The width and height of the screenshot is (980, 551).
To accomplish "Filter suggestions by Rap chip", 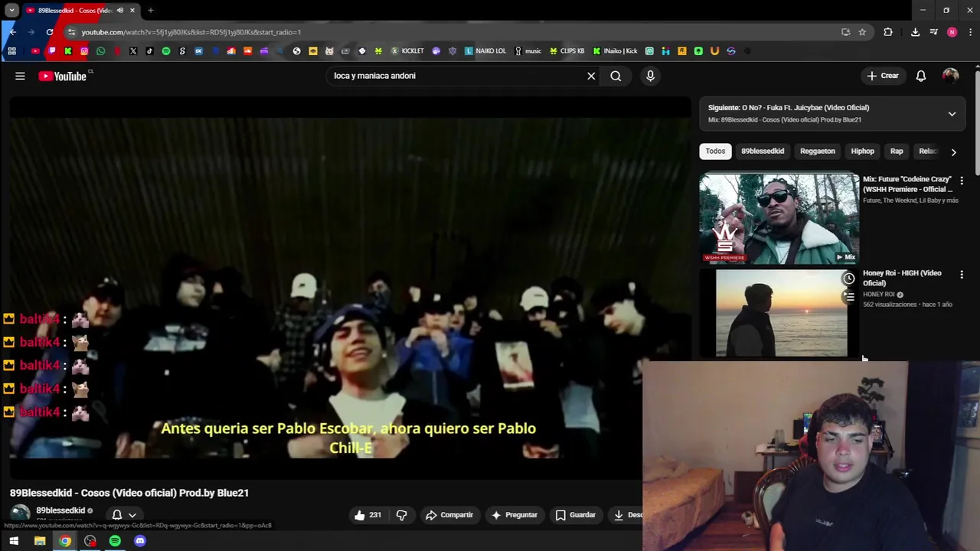I will (x=897, y=151).
